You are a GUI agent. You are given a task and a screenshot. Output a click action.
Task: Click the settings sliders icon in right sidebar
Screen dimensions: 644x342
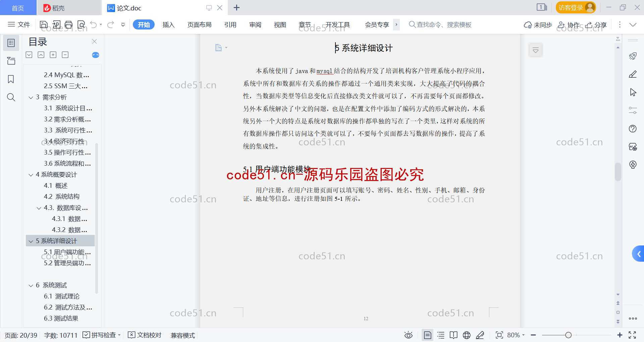(x=633, y=110)
